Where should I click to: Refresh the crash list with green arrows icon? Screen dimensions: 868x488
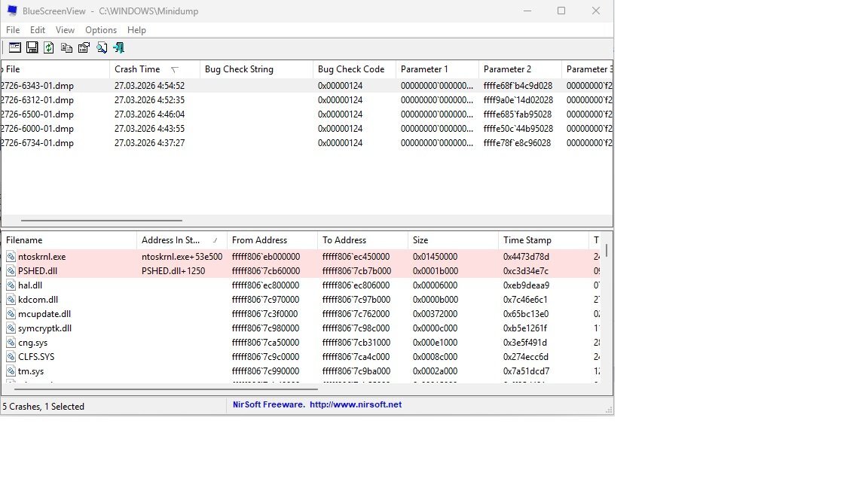49,47
